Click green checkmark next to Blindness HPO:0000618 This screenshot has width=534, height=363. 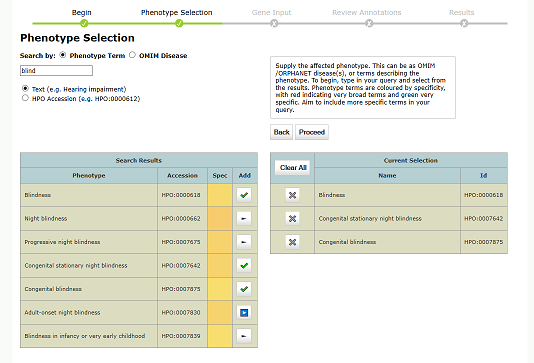(244, 195)
